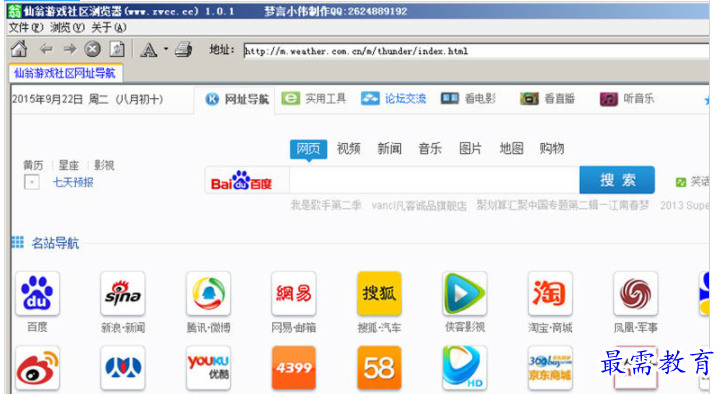Open the Renren blue people icon
Viewport: 722px width, 394px height.
pyautogui.click(x=122, y=368)
